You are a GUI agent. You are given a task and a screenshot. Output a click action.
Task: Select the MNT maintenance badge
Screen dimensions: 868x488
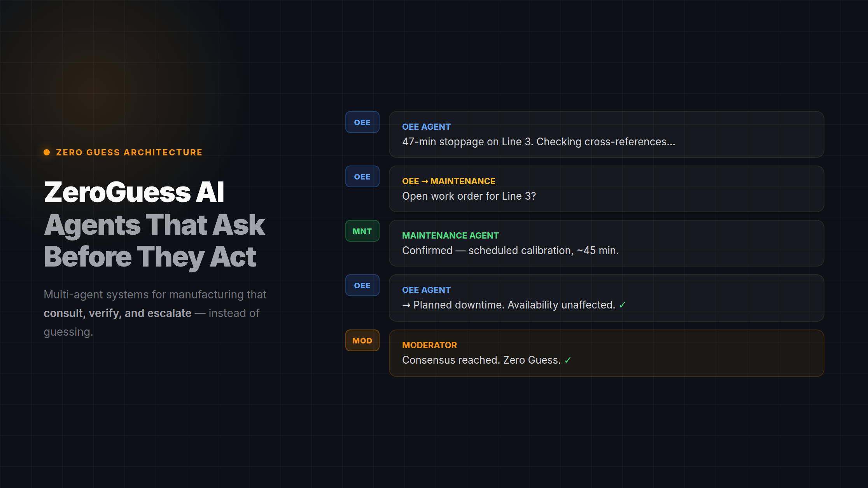click(x=362, y=230)
